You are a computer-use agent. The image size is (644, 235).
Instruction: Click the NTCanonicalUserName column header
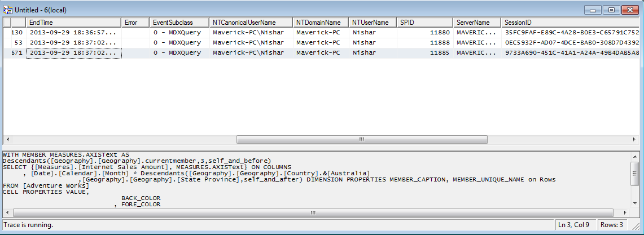tap(251, 23)
